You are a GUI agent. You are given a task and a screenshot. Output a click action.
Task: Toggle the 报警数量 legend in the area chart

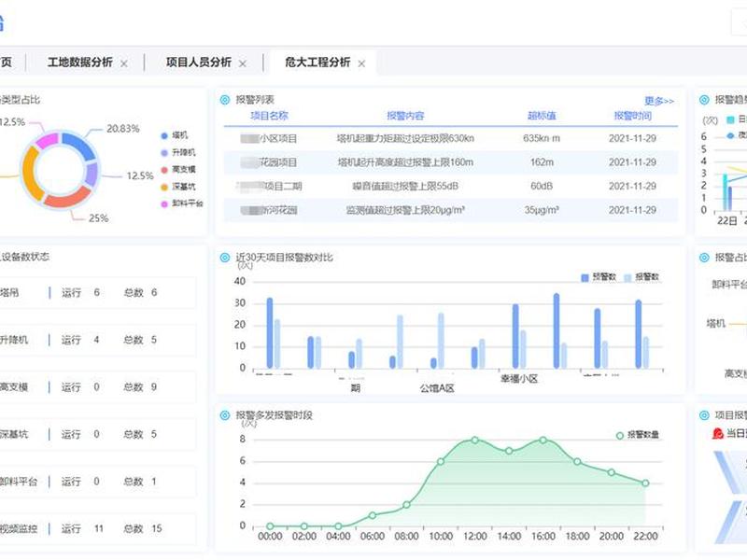(638, 435)
